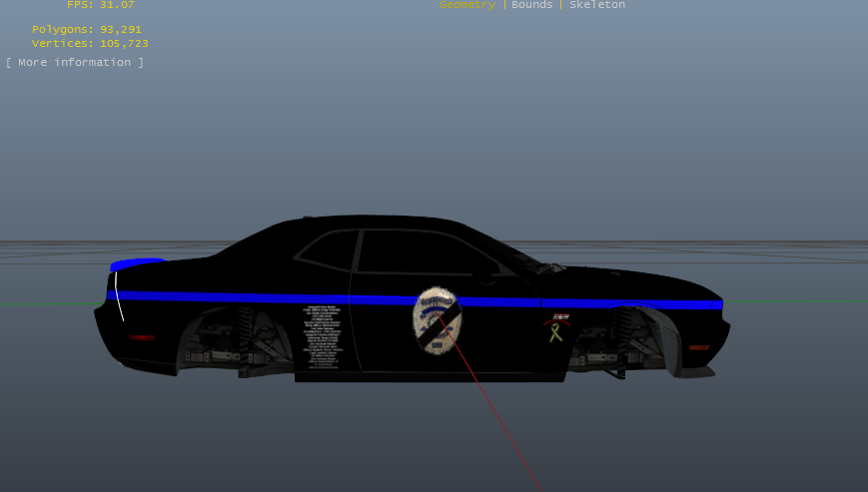
Task: Click the Polygons count readout
Action: [87, 30]
